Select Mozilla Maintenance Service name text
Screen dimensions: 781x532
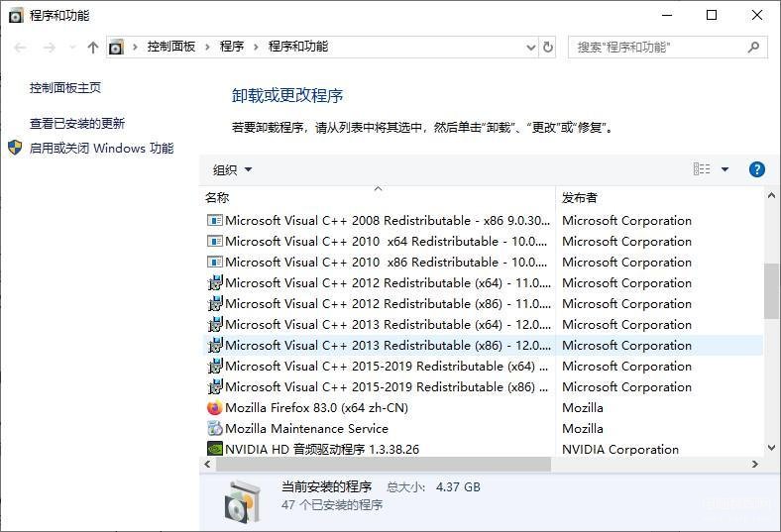coord(307,429)
